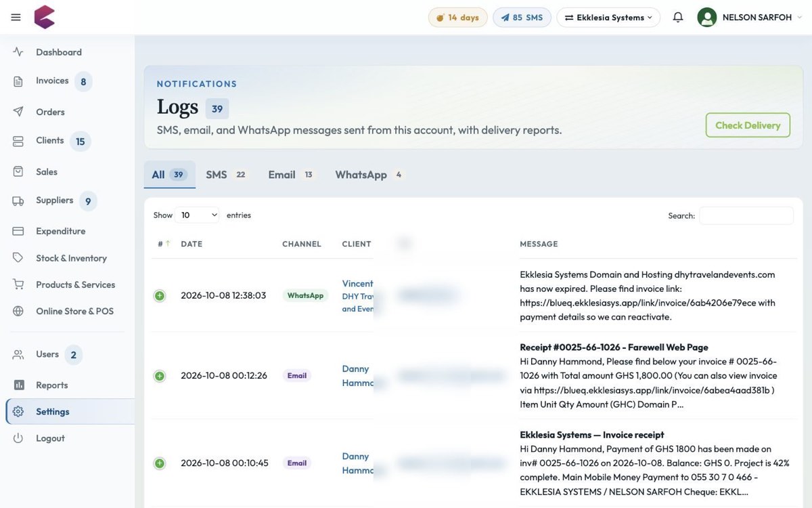
Task: Click the Settings gear icon
Action: click(18, 412)
